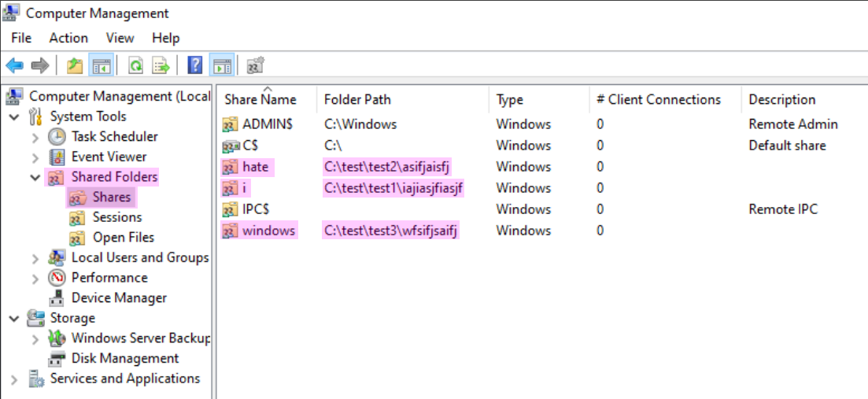Viewport: 868px width, 399px height.
Task: Click the Folder Path column header
Action: [x=357, y=100]
